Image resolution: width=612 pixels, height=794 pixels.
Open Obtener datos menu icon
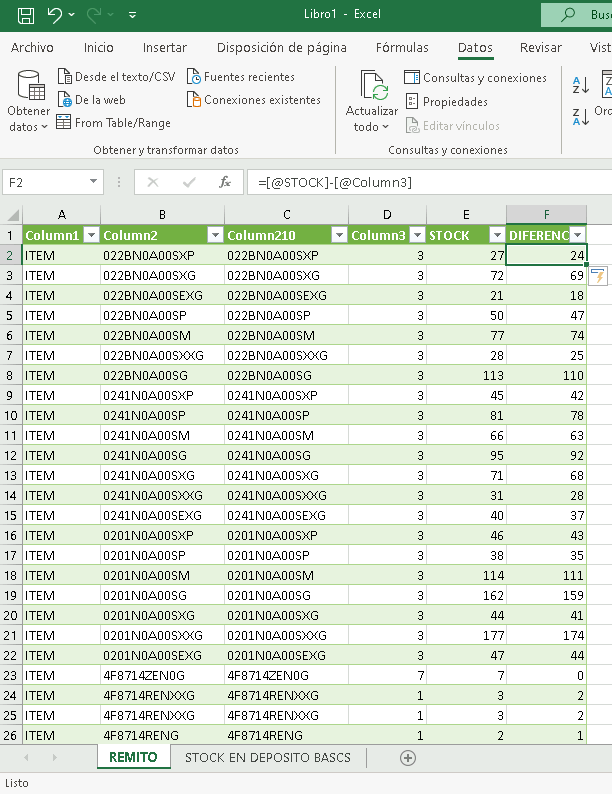pos(28,88)
